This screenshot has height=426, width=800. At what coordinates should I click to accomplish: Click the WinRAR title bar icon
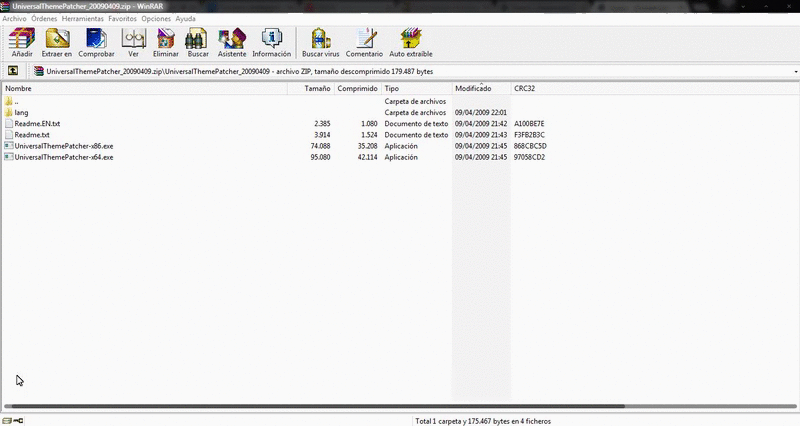[6, 6]
